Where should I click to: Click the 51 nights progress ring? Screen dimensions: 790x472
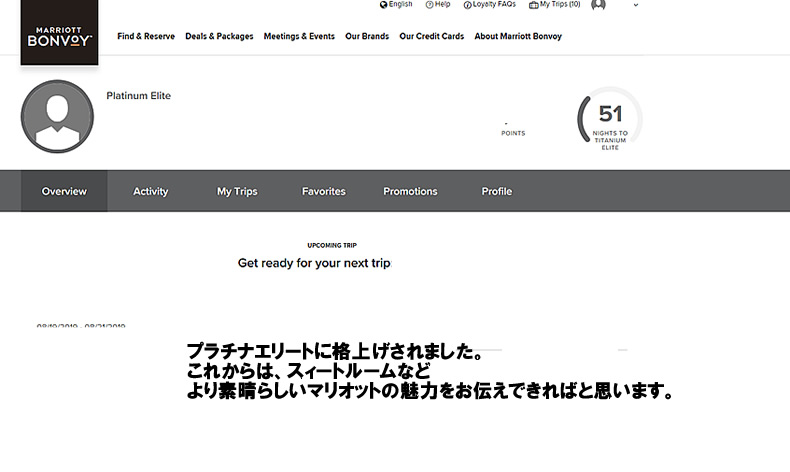tap(610, 120)
